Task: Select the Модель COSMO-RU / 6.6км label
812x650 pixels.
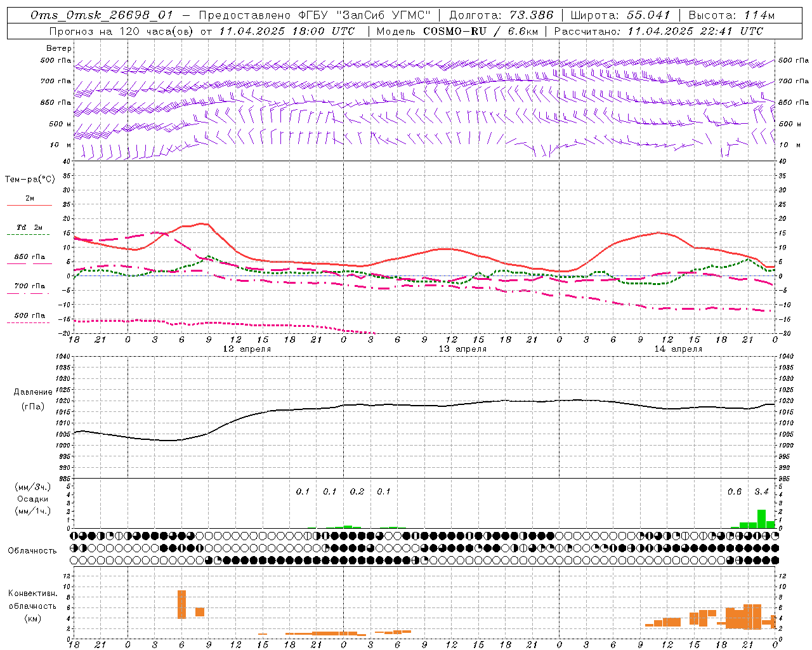Action: 457,31
